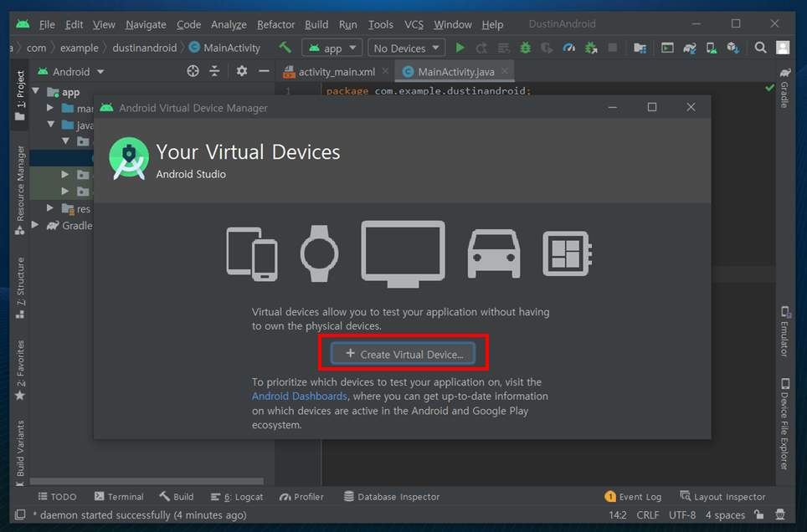Open the Profile app gauge icon
This screenshot has width=807, height=532.
coord(568,48)
